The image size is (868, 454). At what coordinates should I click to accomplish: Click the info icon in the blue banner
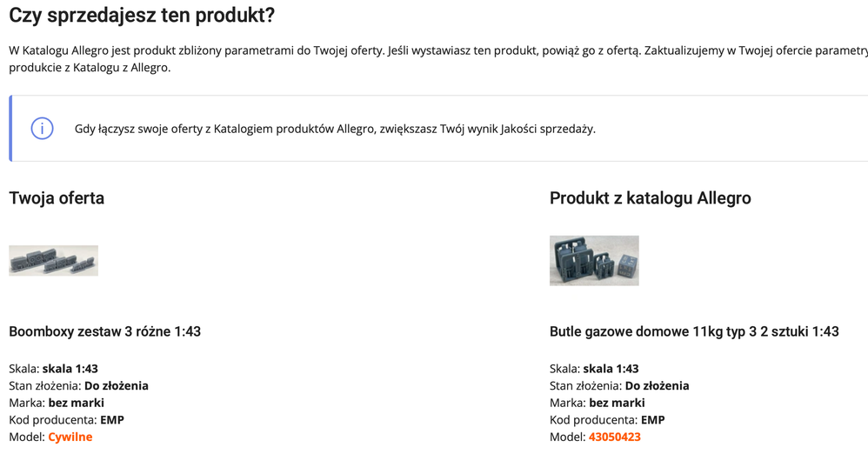(x=43, y=129)
